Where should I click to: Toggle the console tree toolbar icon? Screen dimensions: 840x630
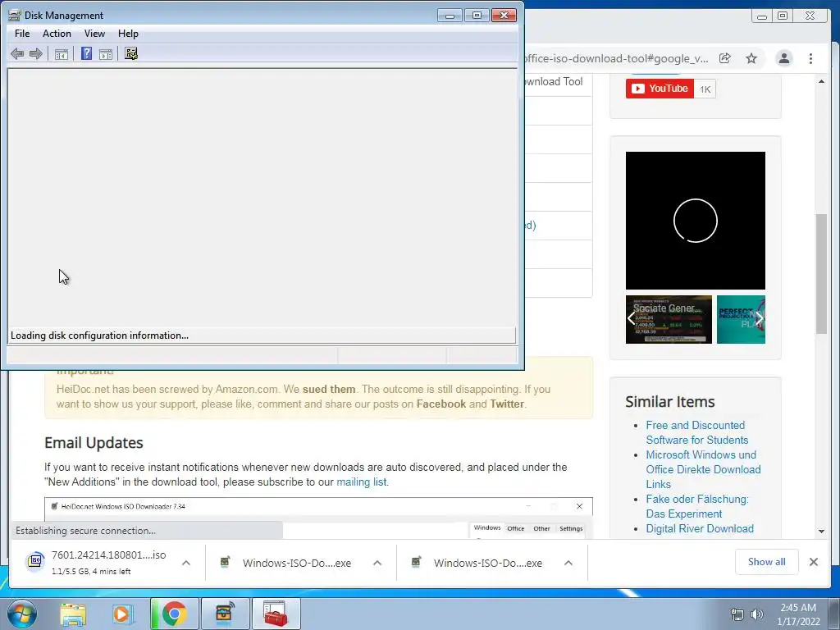[62, 53]
